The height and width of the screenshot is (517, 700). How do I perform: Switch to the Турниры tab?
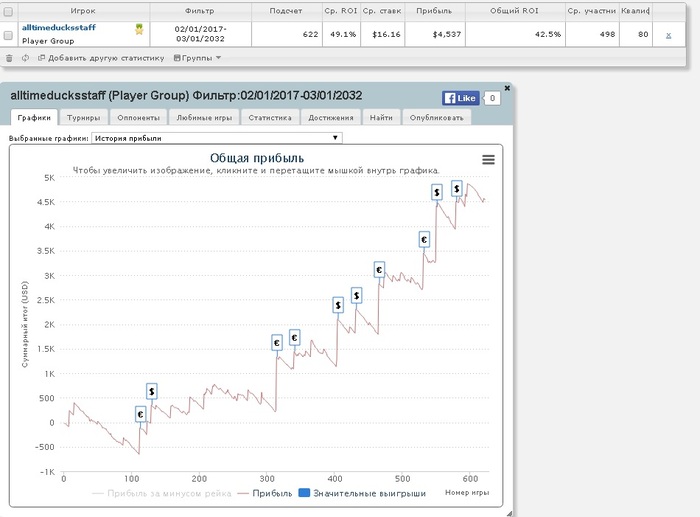coord(83,117)
